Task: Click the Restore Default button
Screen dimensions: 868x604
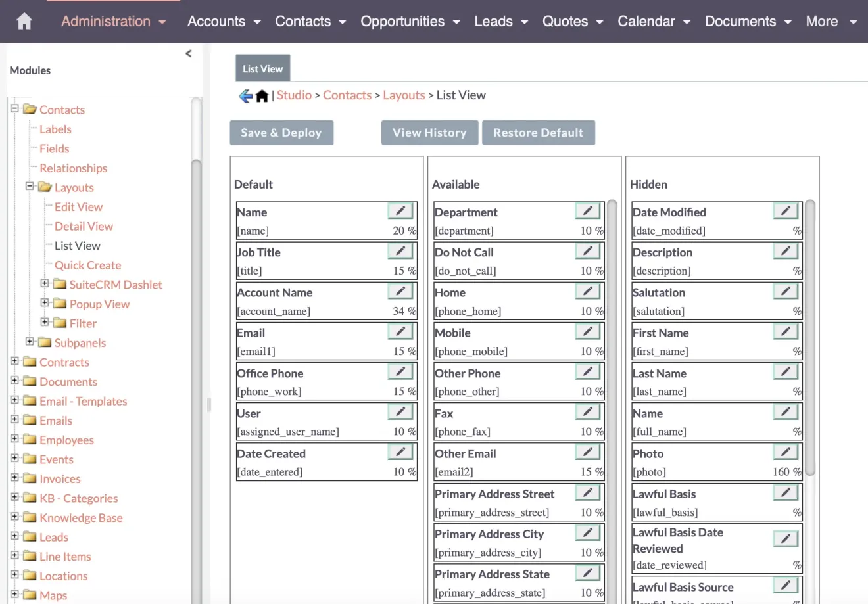Action: 539,132
